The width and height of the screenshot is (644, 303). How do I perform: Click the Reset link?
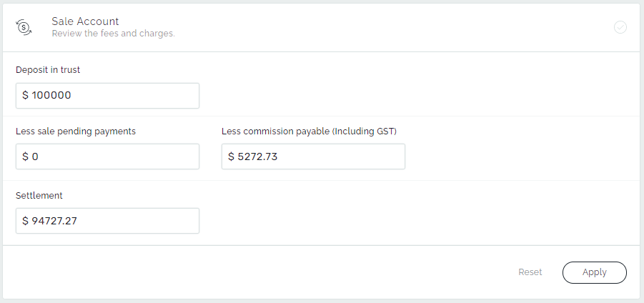530,272
